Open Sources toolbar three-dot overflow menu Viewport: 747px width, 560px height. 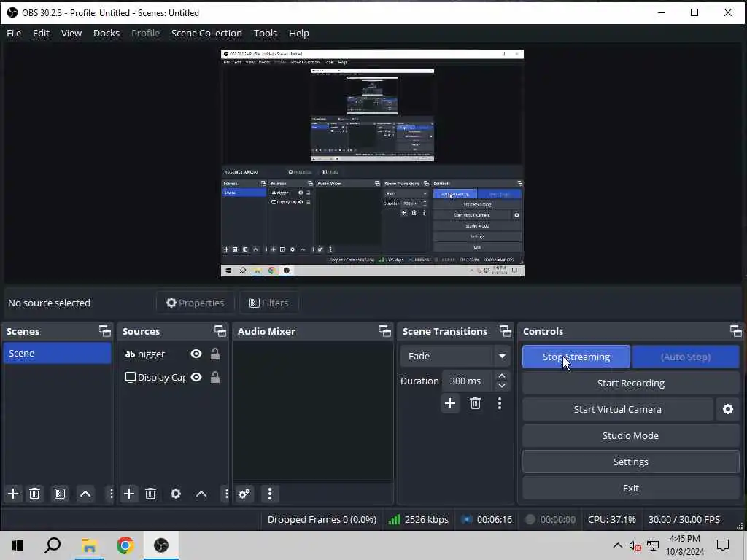coord(226,494)
